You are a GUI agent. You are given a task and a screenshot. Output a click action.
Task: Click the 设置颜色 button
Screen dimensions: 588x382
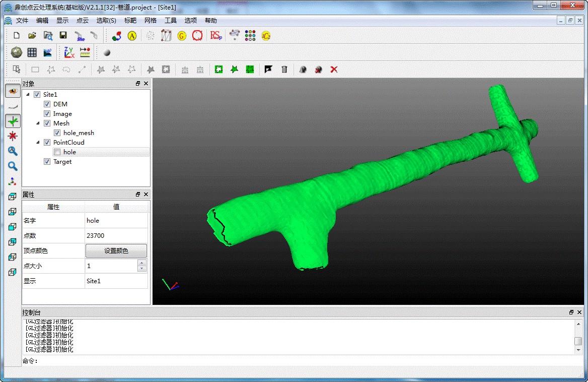point(116,250)
